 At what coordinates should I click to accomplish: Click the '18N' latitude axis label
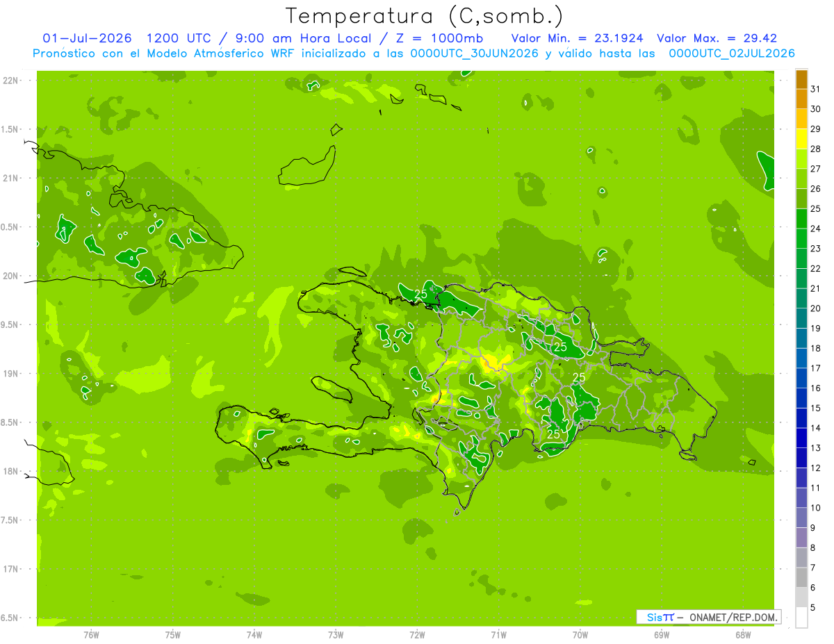point(10,471)
